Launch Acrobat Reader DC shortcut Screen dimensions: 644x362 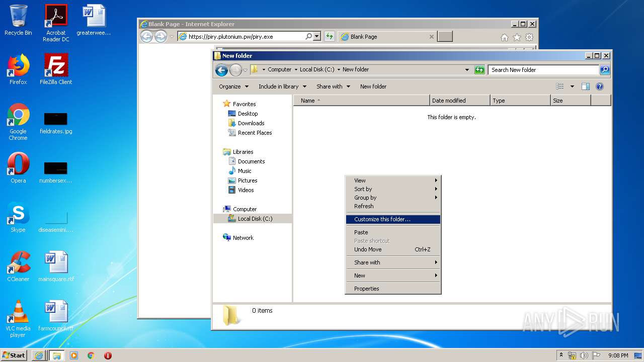(x=56, y=23)
